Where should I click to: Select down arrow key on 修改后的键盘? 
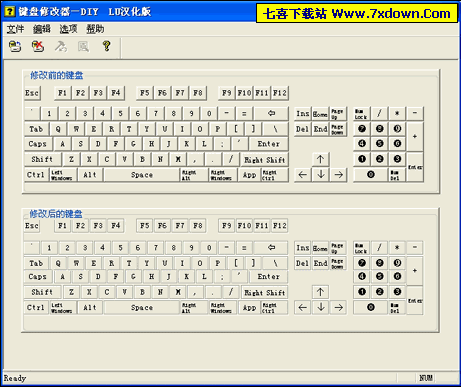coord(321,307)
